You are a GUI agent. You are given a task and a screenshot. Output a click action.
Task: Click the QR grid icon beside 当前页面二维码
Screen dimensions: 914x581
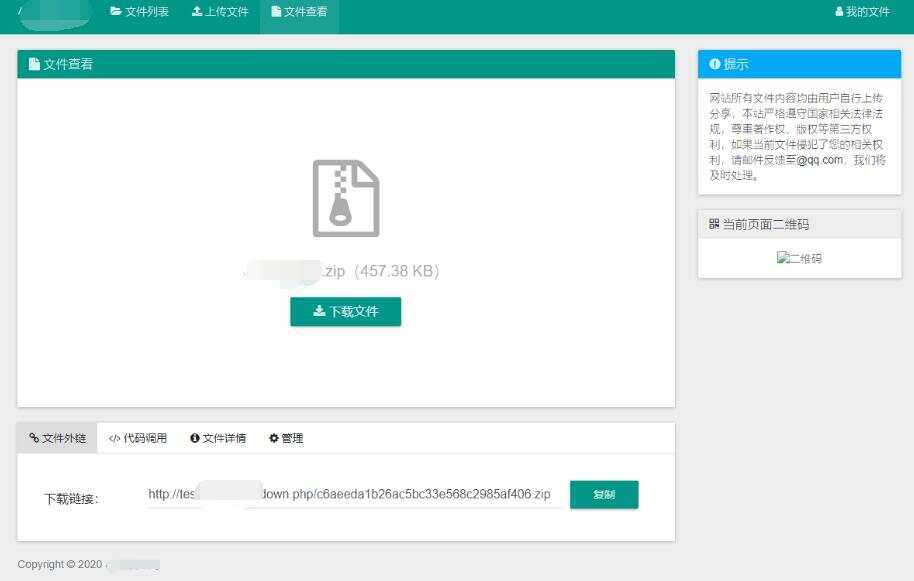coord(712,224)
